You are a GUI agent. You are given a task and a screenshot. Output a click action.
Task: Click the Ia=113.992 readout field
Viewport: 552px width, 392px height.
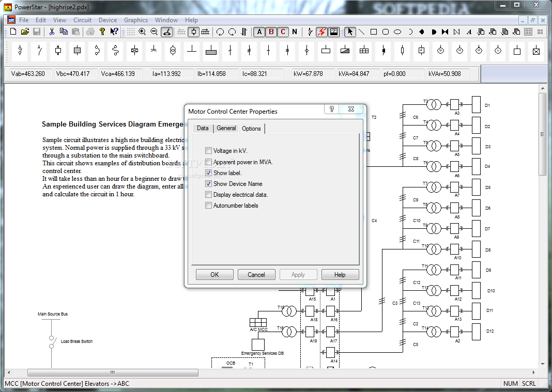[172, 74]
